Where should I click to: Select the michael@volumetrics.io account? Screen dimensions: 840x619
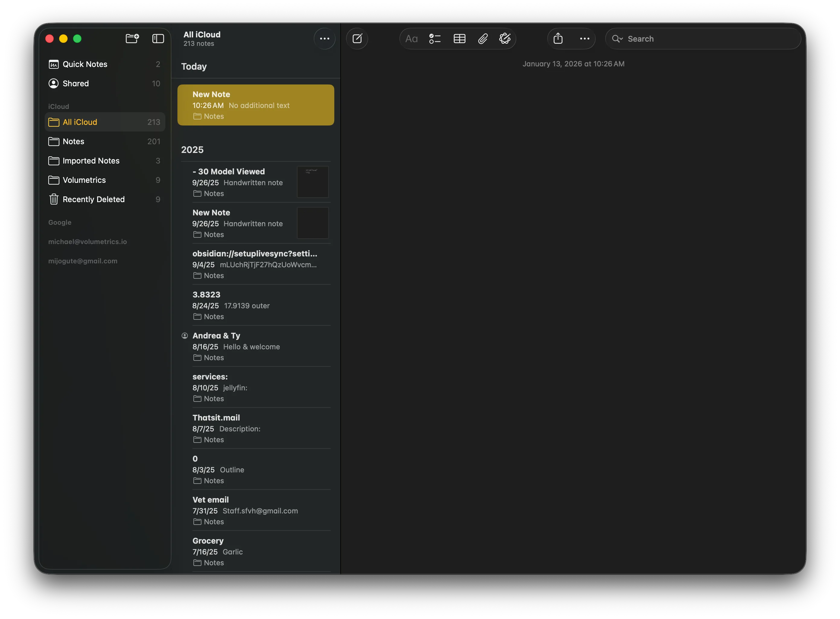point(87,241)
